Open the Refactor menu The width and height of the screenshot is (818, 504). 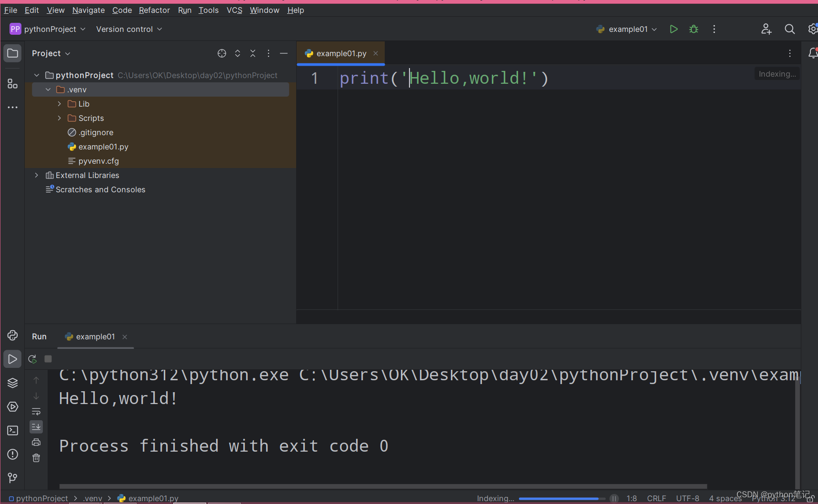(154, 10)
